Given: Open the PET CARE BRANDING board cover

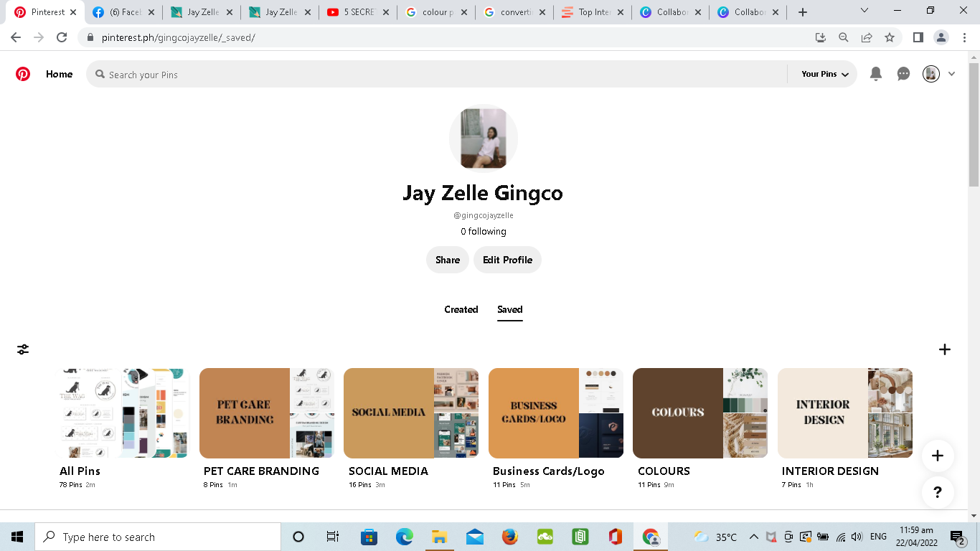Looking at the screenshot, I should pyautogui.click(x=267, y=413).
